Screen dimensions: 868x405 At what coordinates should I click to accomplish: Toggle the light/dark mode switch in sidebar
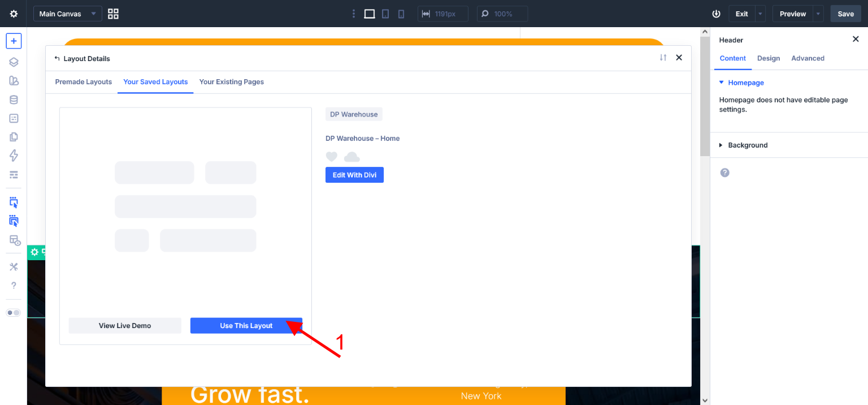point(14,312)
